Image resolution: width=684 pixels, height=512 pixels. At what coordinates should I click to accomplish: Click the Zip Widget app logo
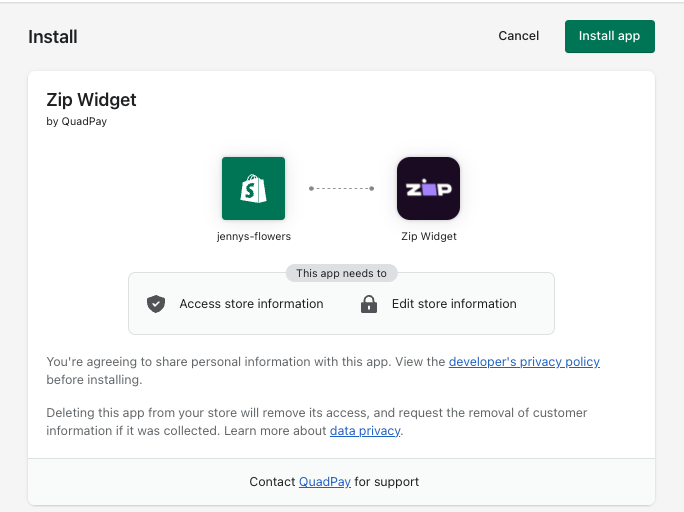[428, 188]
